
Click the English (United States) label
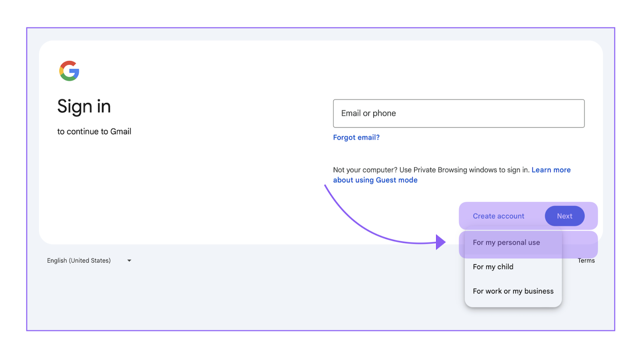point(79,260)
